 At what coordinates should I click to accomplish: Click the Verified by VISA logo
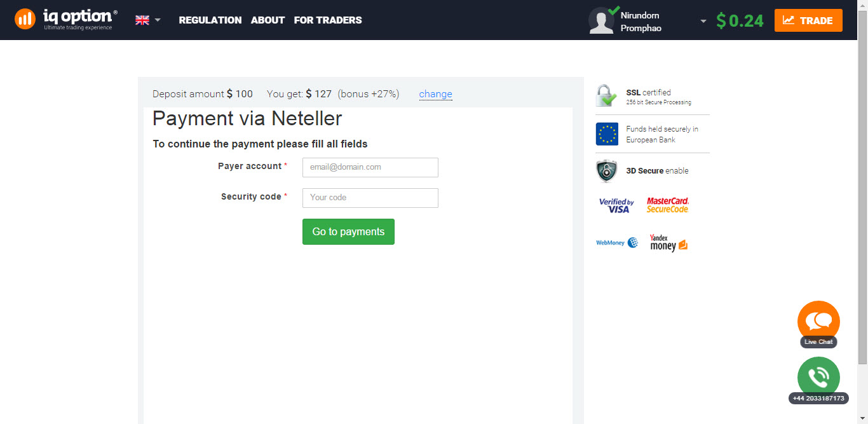616,205
